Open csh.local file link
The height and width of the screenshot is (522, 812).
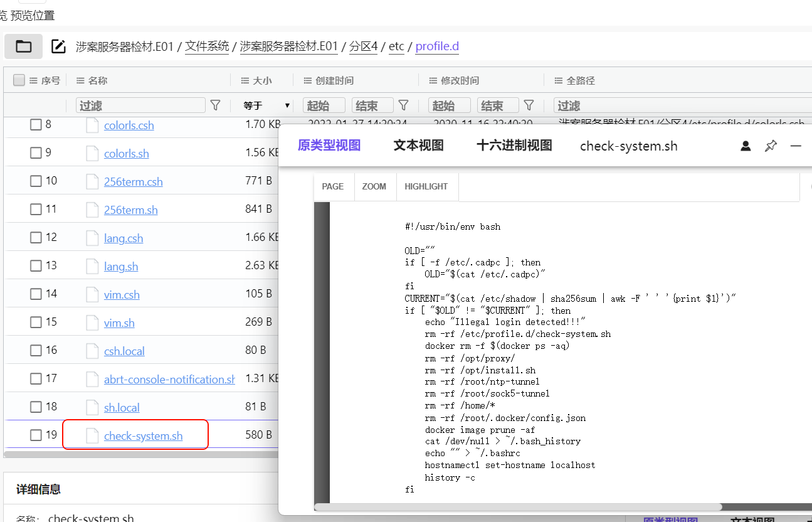pos(124,351)
